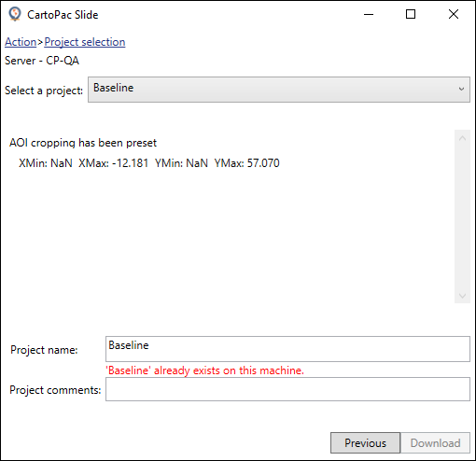
Task: Expand the project list chevron arrow
Action: 461,89
